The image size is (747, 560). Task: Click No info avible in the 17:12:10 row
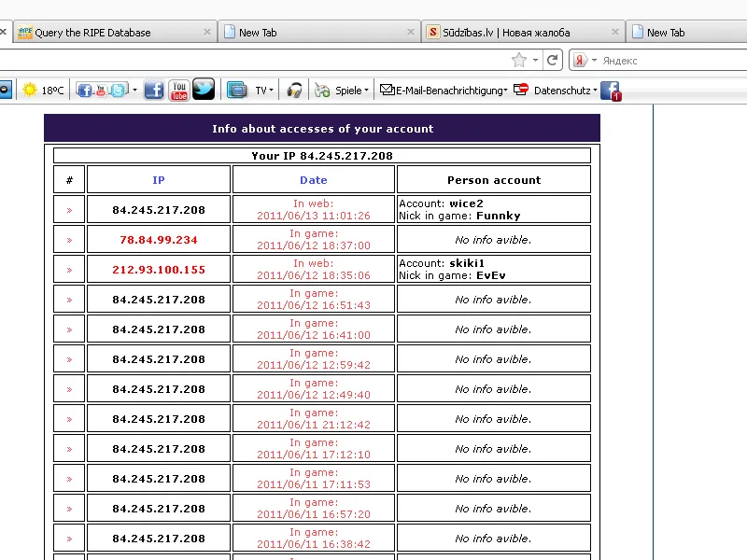click(493, 449)
